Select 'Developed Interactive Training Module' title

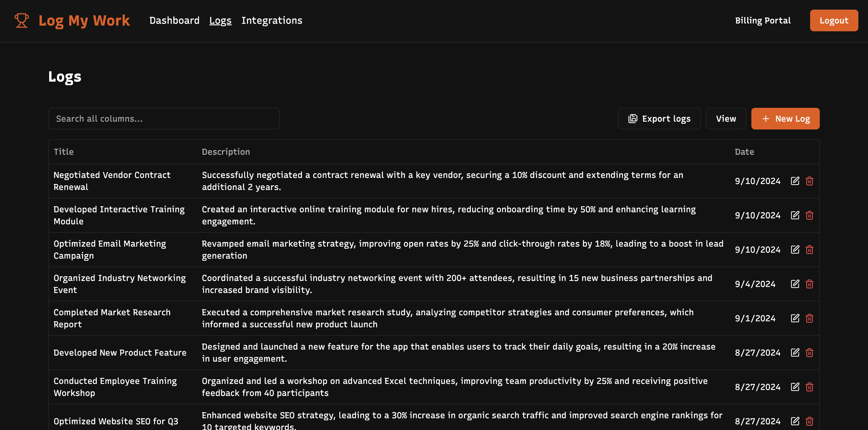tap(119, 215)
